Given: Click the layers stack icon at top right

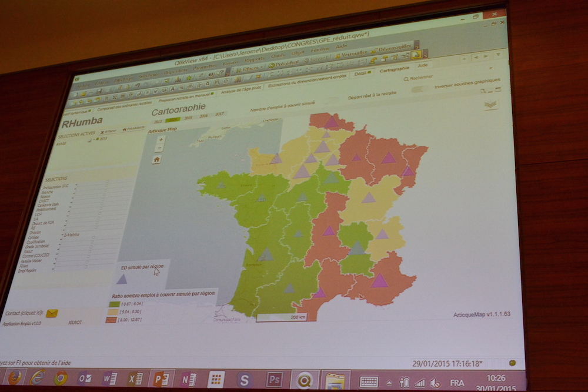Looking at the screenshot, I should tap(490, 104).
